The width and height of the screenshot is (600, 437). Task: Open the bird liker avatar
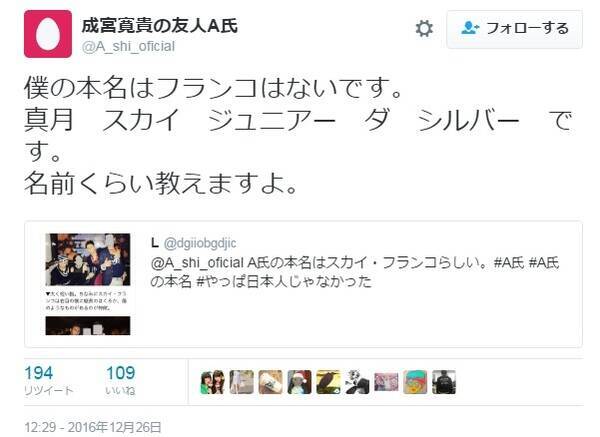328,382
